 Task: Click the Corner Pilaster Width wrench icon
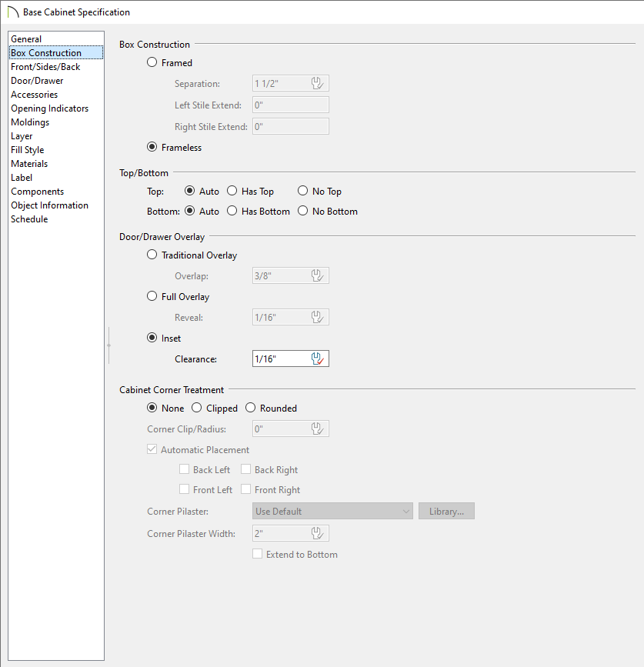point(317,533)
